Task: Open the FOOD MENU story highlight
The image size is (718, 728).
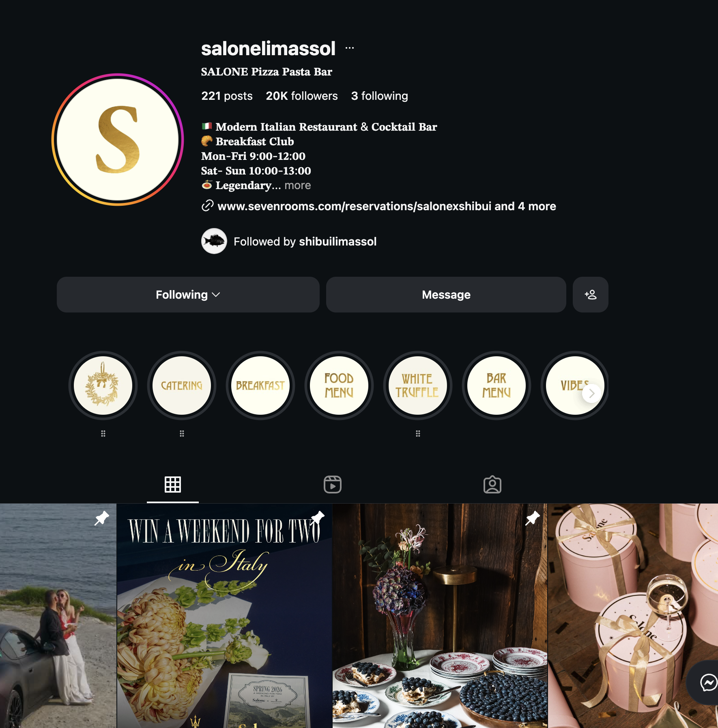Action: 339,386
